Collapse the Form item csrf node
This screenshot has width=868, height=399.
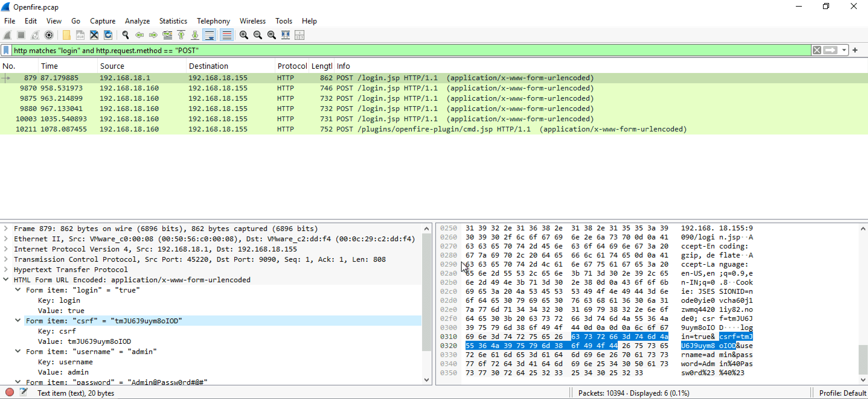click(18, 320)
